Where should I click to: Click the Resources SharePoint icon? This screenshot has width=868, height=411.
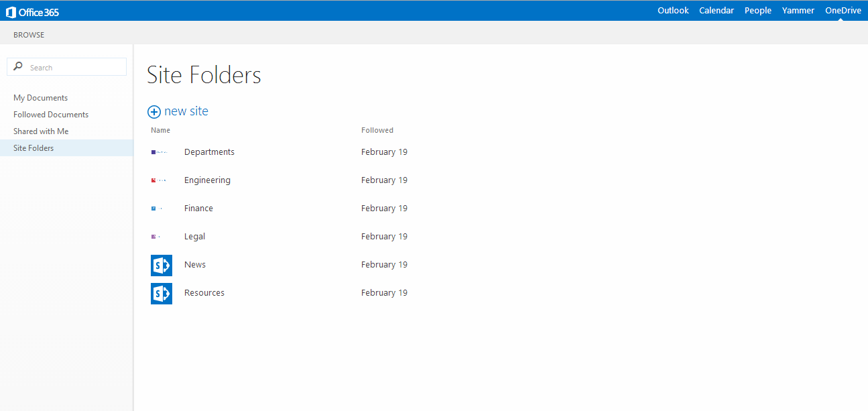162,293
